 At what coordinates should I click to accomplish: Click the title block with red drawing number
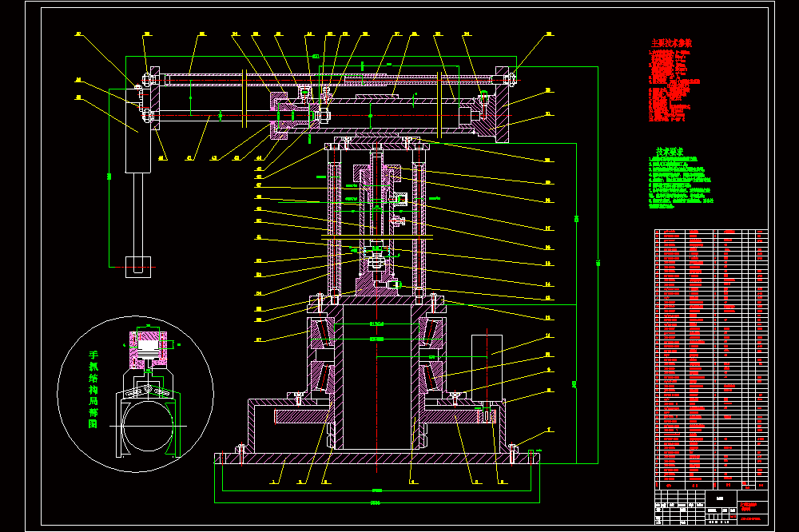point(711,507)
